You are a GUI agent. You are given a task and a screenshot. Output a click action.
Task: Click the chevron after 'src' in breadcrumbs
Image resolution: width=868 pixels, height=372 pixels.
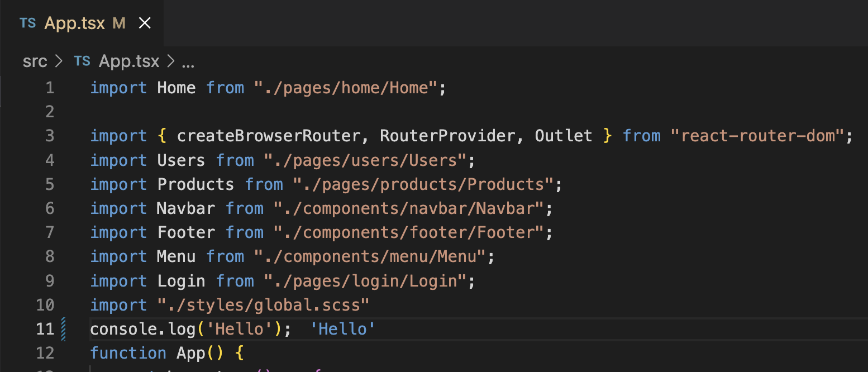click(x=58, y=61)
